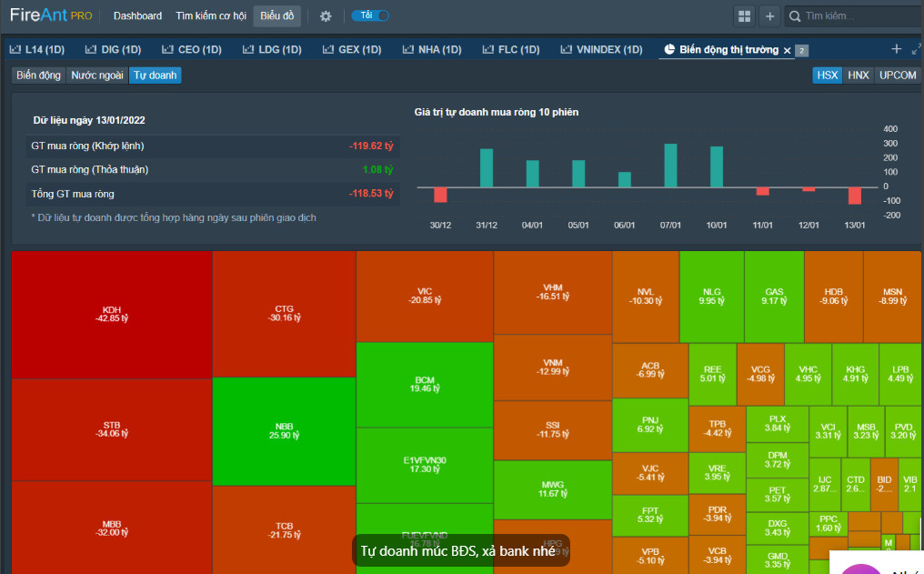Screen dimensions: 924x574
Task: Switch to the GEX (1D) tab
Action: pyautogui.click(x=350, y=50)
